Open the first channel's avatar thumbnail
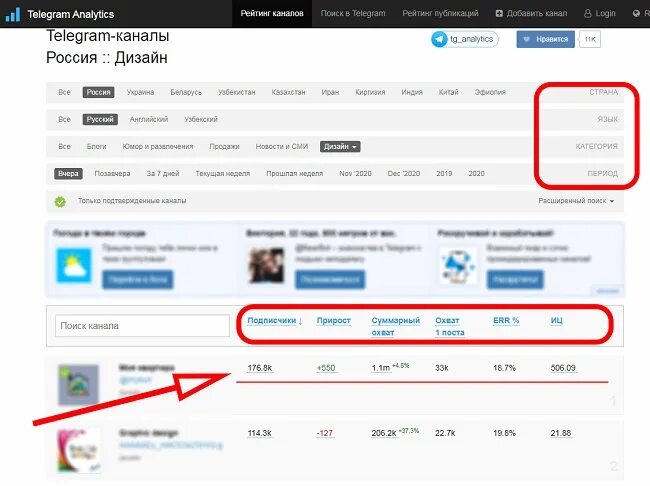The width and height of the screenshot is (650, 486). (78, 384)
